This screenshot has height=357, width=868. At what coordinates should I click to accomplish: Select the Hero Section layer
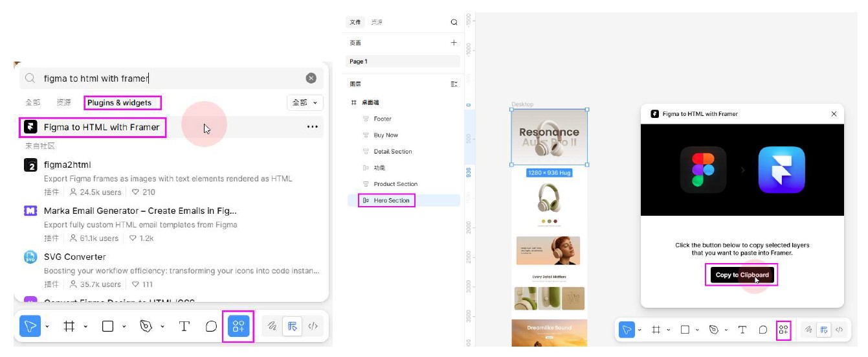(391, 200)
